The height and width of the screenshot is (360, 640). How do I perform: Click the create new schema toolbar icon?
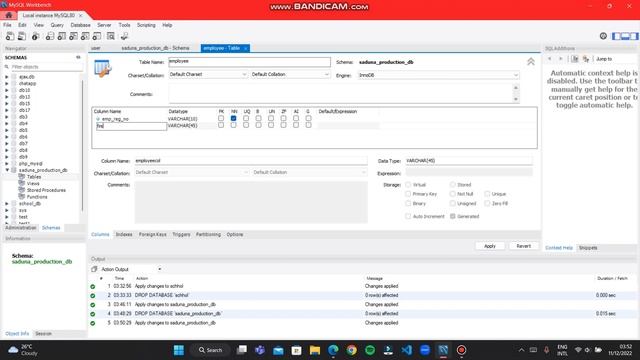click(50, 36)
